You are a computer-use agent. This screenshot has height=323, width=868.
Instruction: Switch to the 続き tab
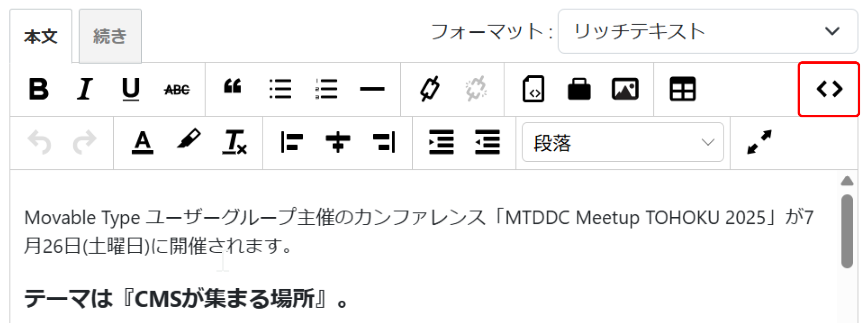[110, 36]
